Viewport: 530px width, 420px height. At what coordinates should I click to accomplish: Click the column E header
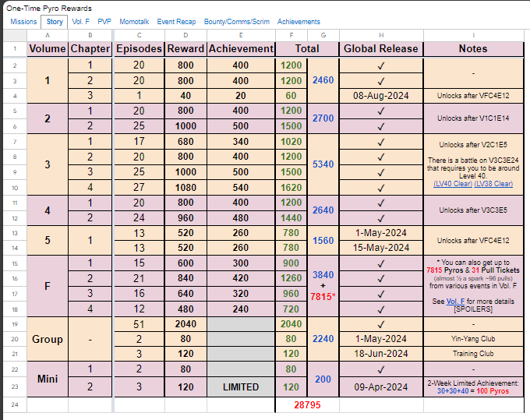click(241, 36)
